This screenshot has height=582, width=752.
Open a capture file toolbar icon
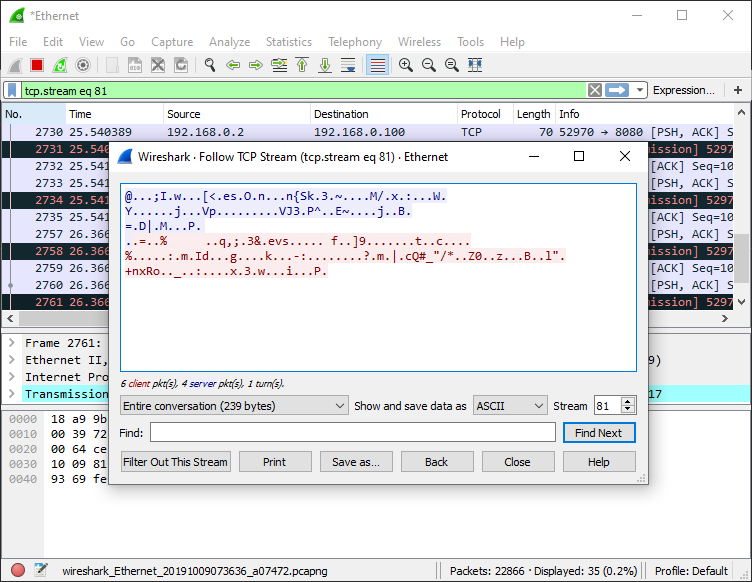click(112, 65)
